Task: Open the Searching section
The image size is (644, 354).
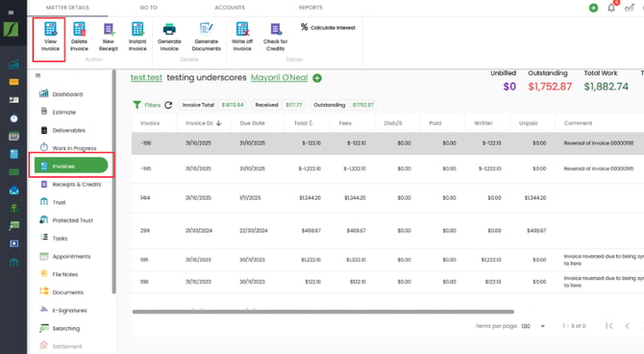Action: click(60, 328)
